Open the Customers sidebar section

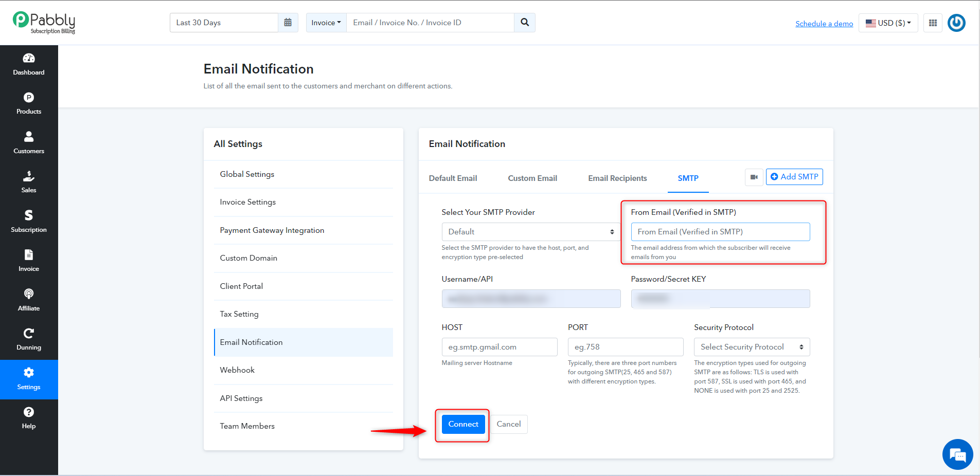point(29,143)
